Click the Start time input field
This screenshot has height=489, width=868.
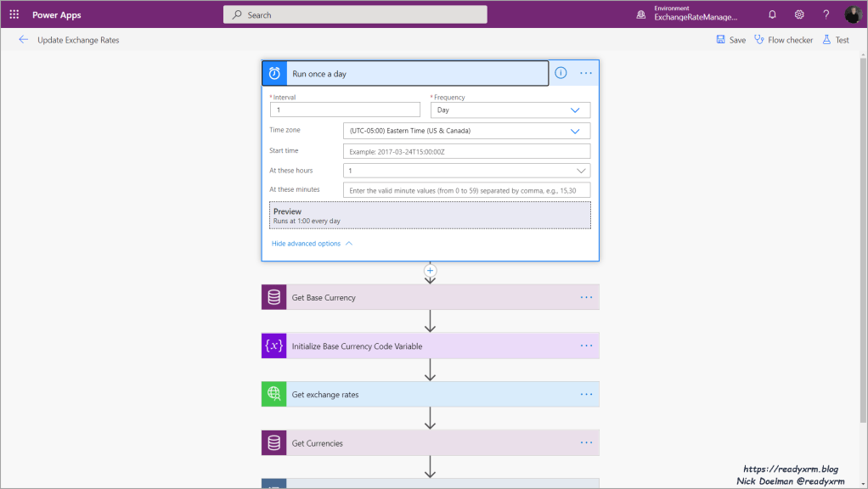pyautogui.click(x=466, y=151)
